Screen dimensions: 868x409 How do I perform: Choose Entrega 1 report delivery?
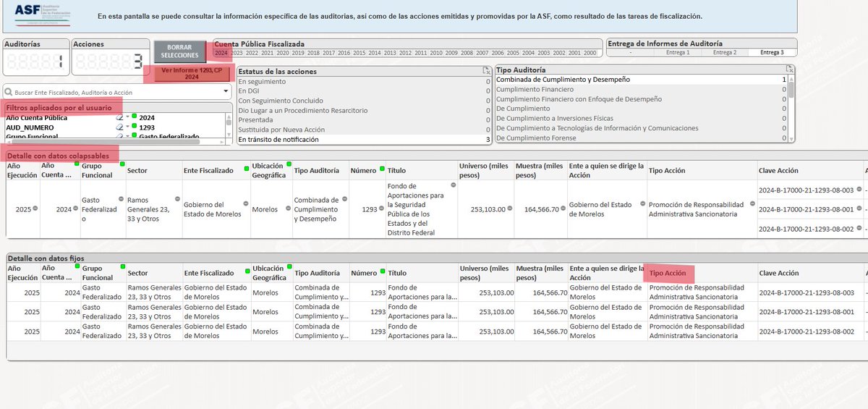point(678,52)
